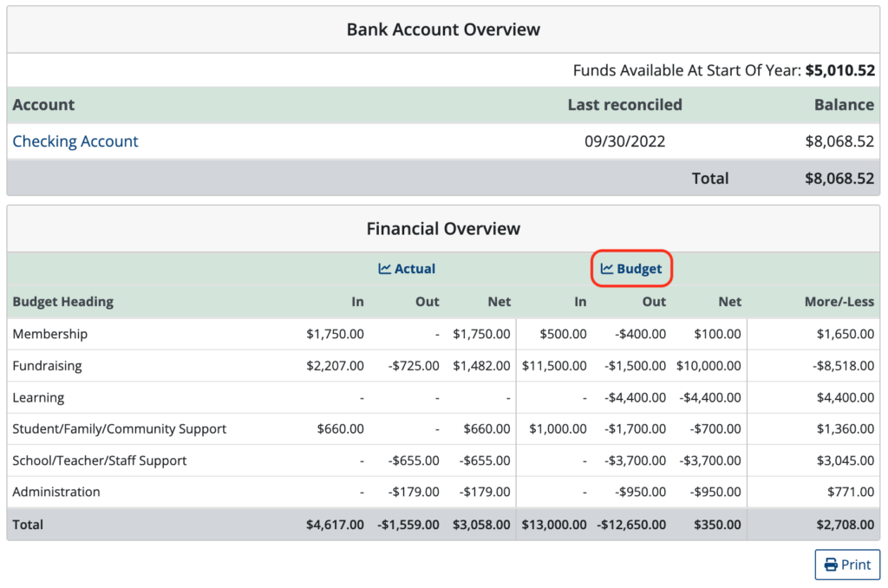Select the Membership budget row

coord(260,334)
